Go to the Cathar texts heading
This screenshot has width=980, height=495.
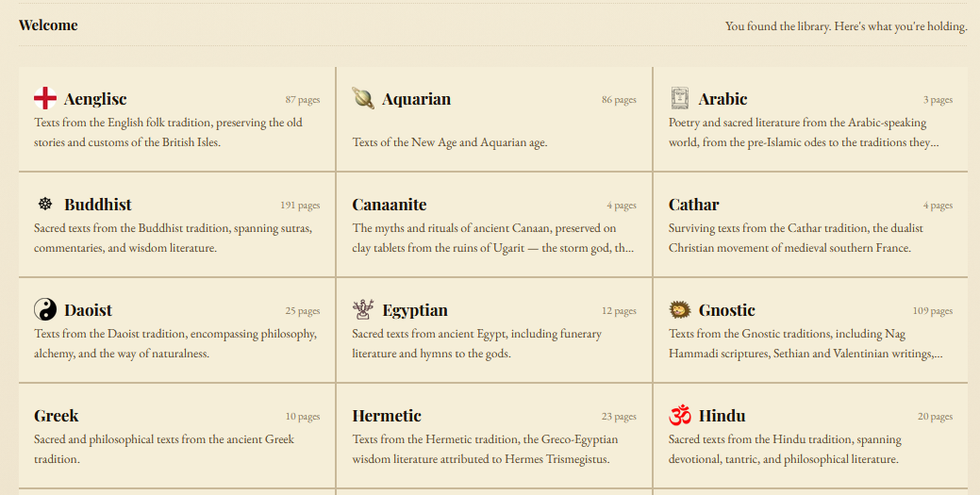coord(694,205)
